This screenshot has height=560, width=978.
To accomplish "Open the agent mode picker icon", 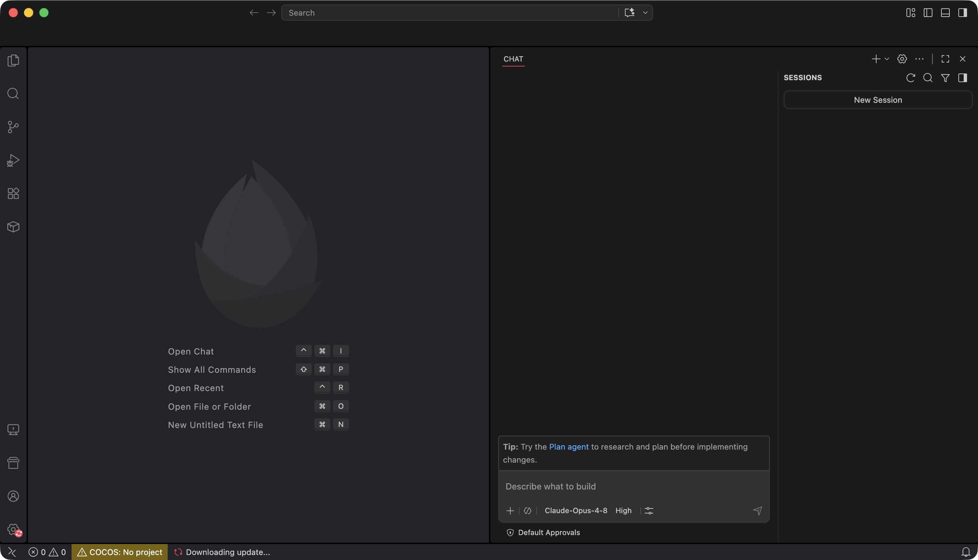I will click(x=528, y=510).
